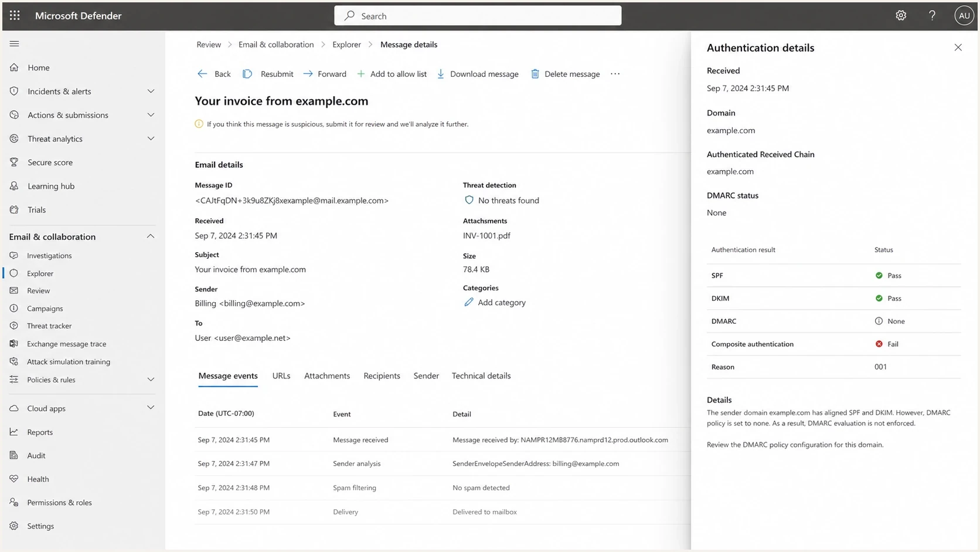Click the Trials gift icon
The height and width of the screenshot is (552, 980).
coord(14,209)
